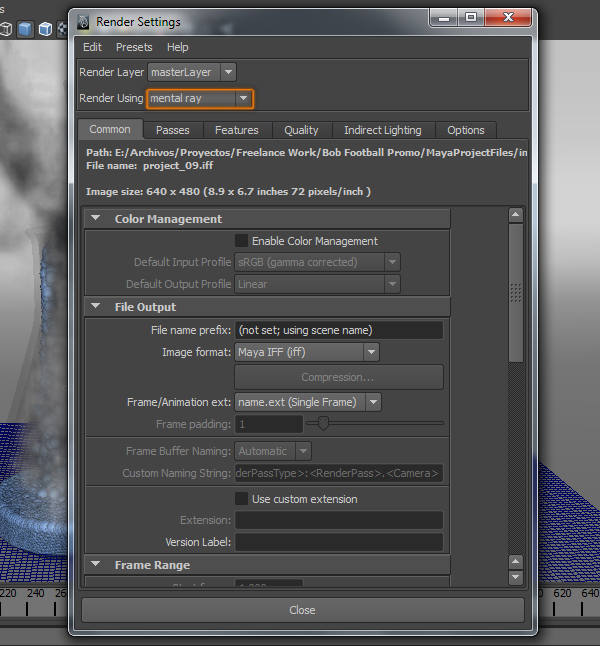
Task: Open the Edit menu
Action: click(x=92, y=47)
